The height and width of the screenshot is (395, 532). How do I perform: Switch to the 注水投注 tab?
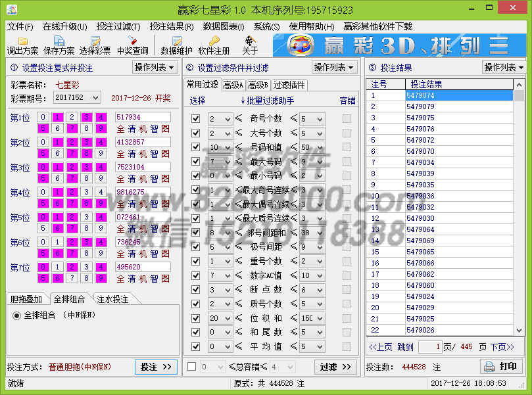(112, 299)
